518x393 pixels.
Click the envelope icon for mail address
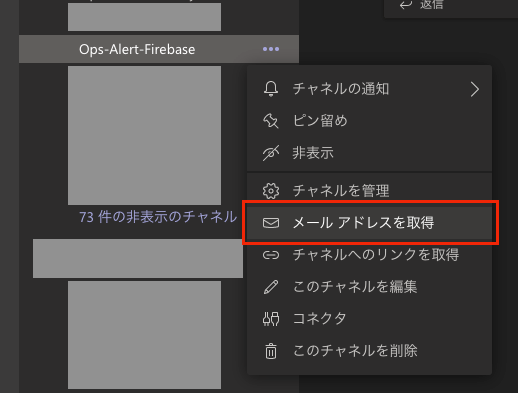click(271, 223)
